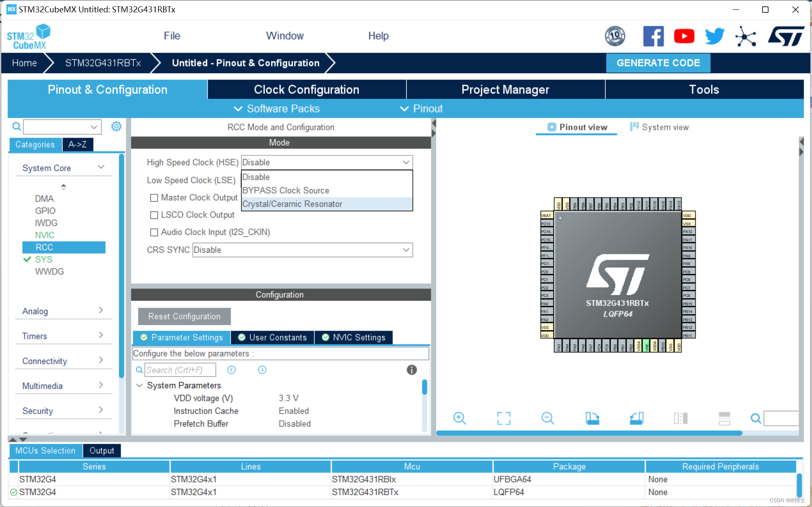
Task: Open the YouTube link icon
Action: [x=684, y=36]
